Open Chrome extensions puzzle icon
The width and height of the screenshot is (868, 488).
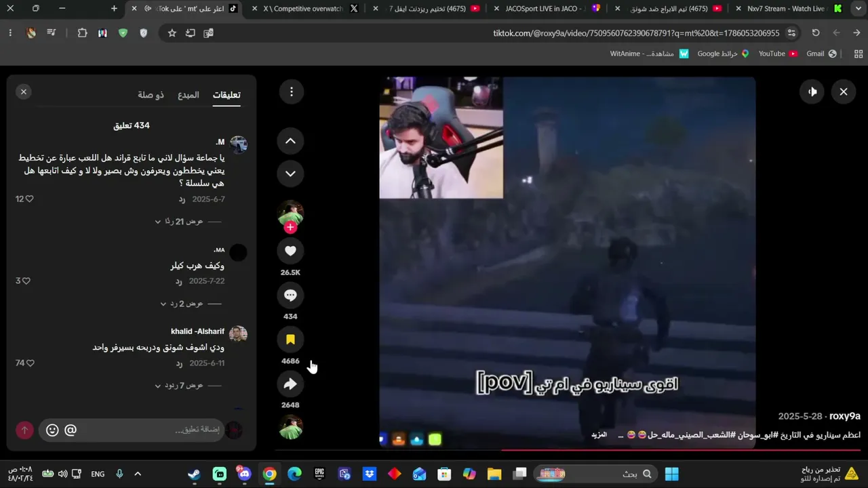(x=82, y=33)
